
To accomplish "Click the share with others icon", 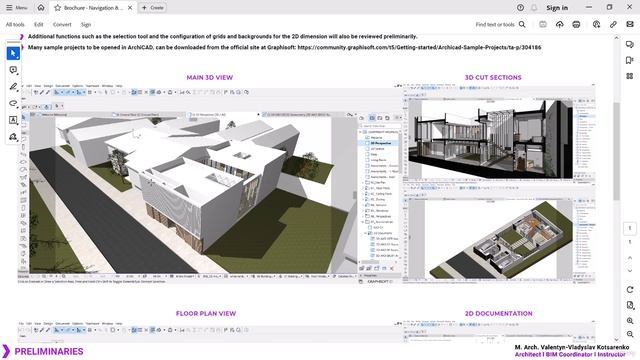I will pyautogui.click(x=596, y=24).
